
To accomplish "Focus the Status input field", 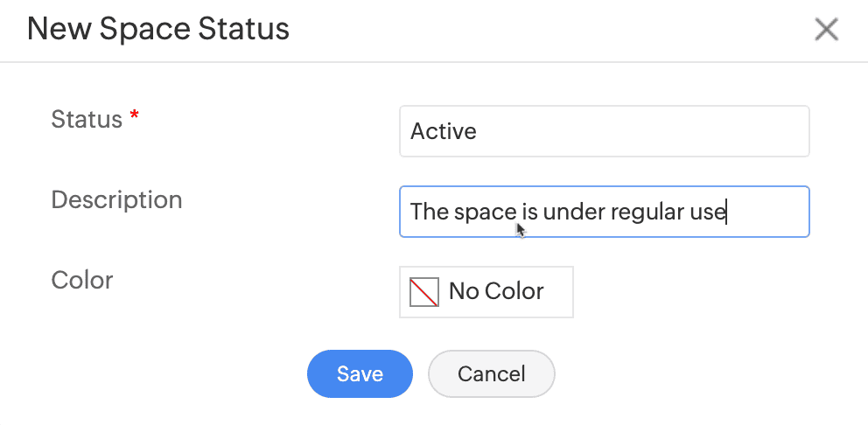I will point(604,132).
